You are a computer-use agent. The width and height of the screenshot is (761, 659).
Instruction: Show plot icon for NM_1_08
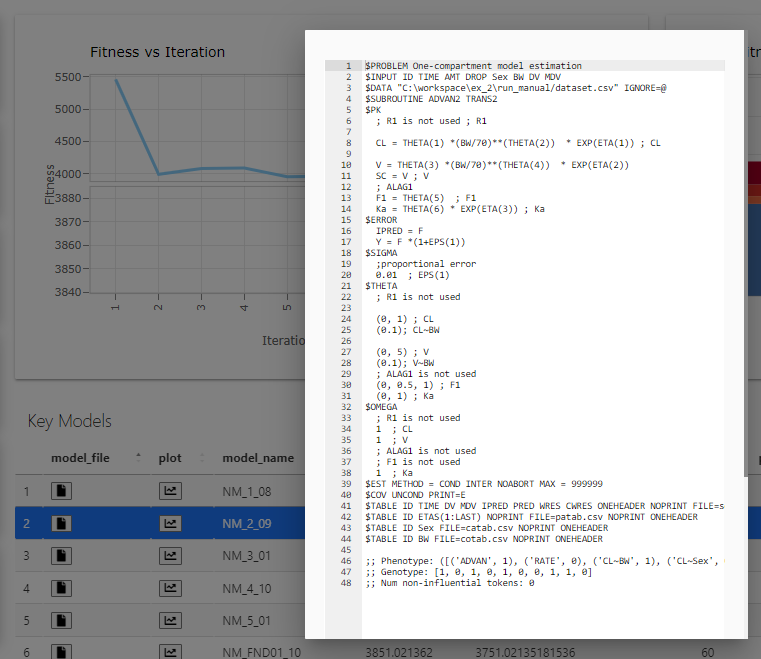170,491
